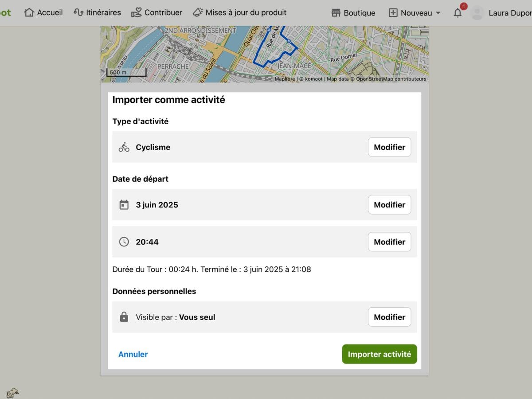Cancel import with Annuler link
This screenshot has height=399, width=532.
pos(133,354)
